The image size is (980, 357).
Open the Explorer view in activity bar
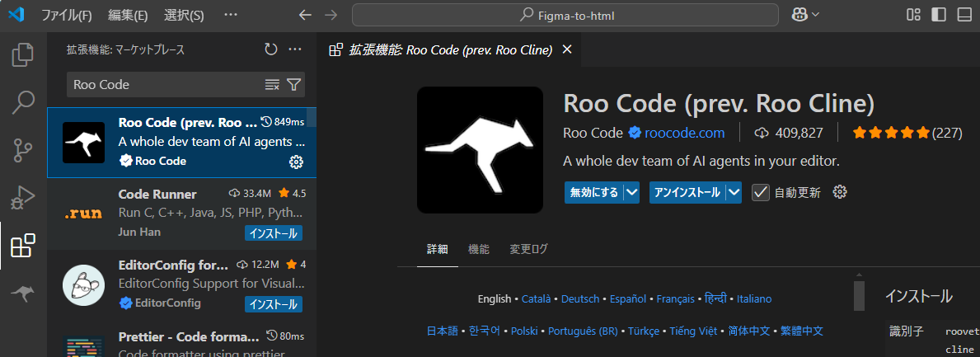[x=23, y=55]
